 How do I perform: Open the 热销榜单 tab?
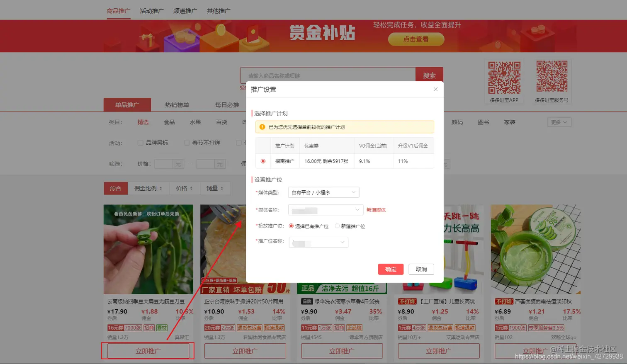177,105
